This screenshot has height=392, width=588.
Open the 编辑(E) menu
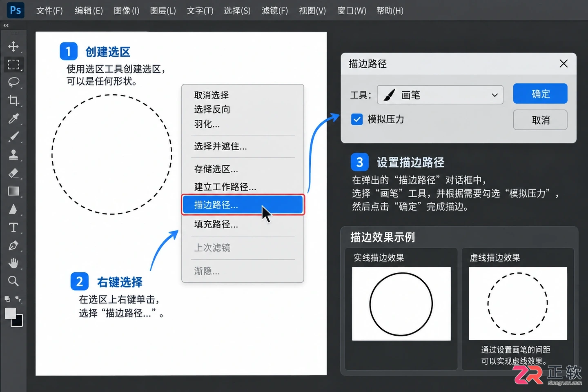click(89, 11)
